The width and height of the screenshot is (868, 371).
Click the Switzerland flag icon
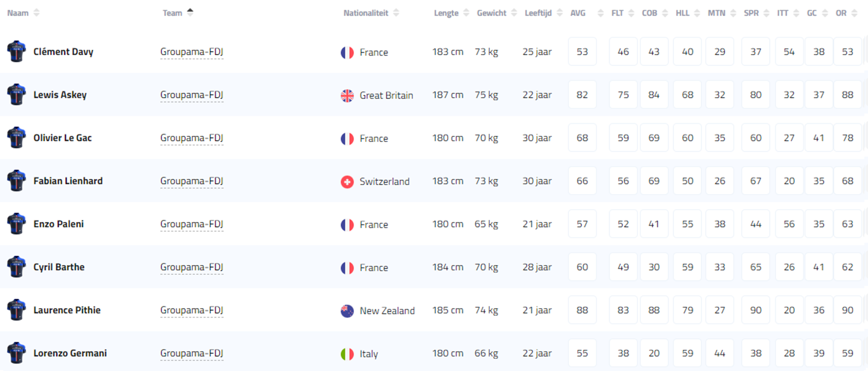[347, 182]
